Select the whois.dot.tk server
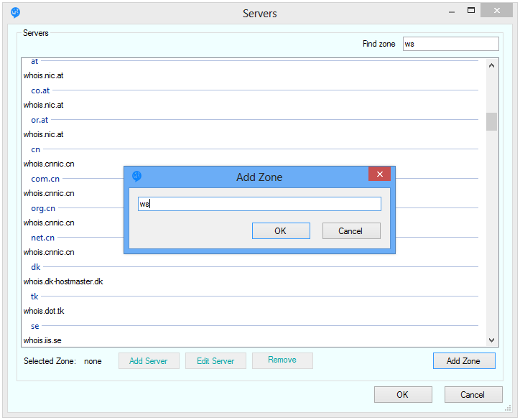The height and width of the screenshot is (420, 520). pyautogui.click(x=44, y=311)
